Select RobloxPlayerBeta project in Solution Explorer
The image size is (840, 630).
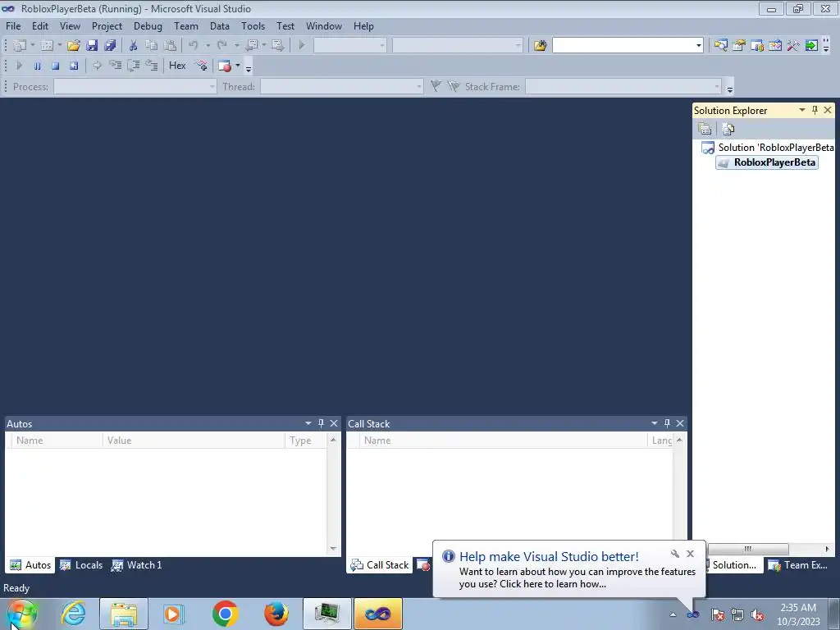(767, 162)
